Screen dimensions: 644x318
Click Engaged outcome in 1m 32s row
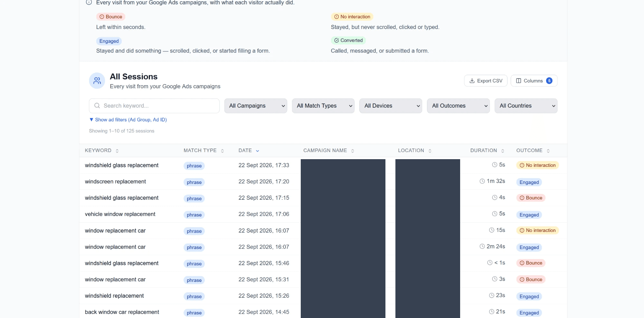click(x=529, y=182)
